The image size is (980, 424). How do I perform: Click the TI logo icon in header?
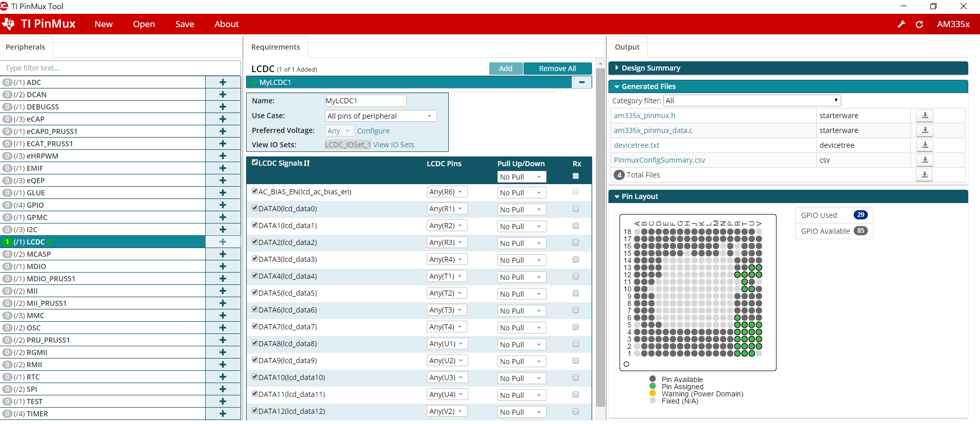[8, 24]
